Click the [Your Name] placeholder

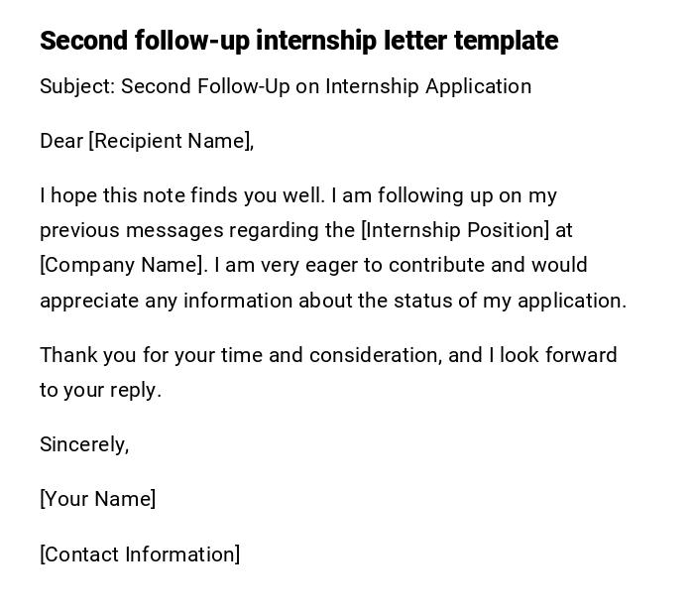coord(97,499)
